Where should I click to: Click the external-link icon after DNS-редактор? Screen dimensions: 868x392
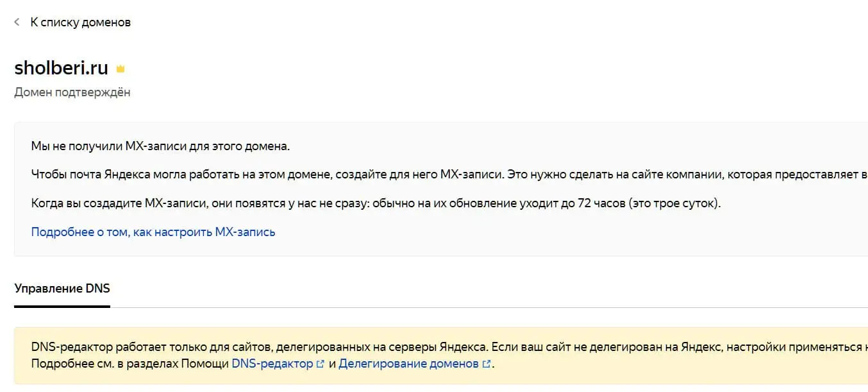(320, 364)
